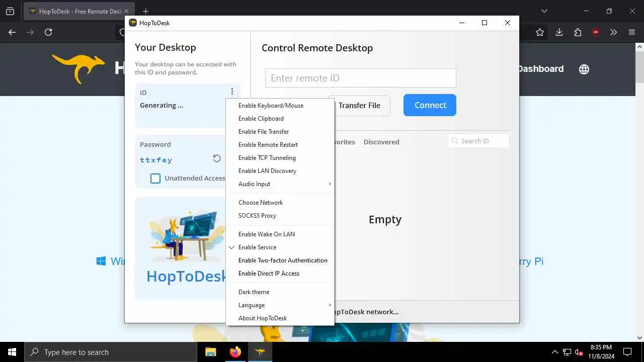
Task: Toggle Enable Clipboard option
Action: 280,119
